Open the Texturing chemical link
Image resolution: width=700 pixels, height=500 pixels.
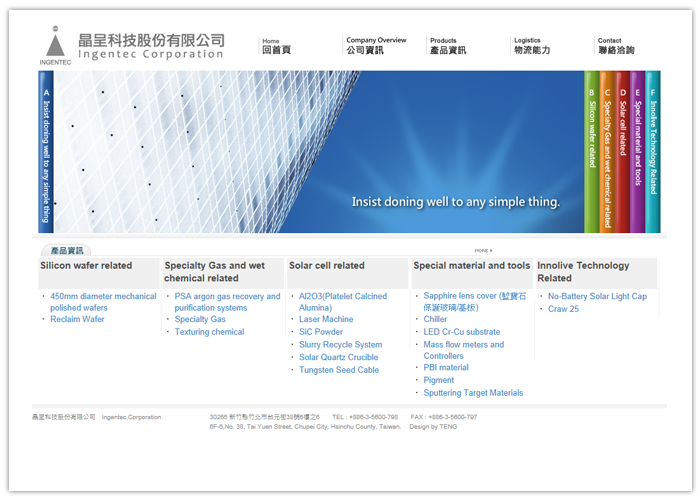pos(209,332)
